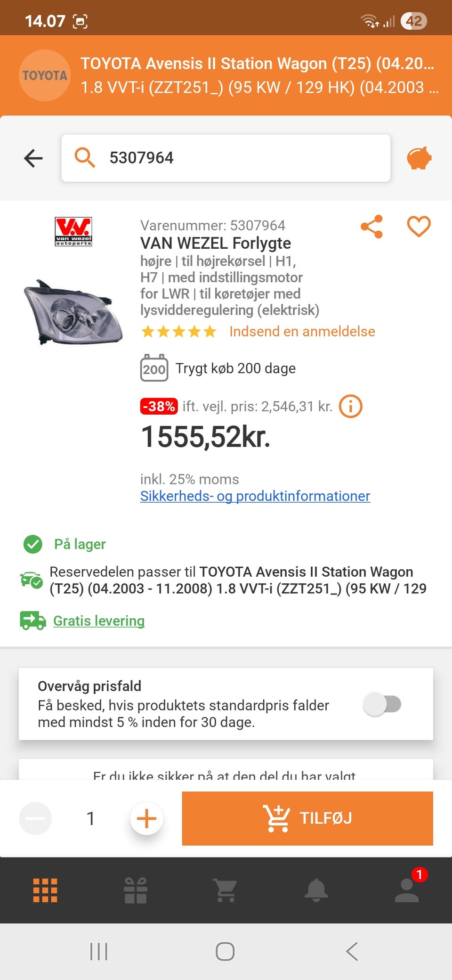Viewport: 452px width, 980px height.
Task: Open the profile account tab
Action: (407, 890)
